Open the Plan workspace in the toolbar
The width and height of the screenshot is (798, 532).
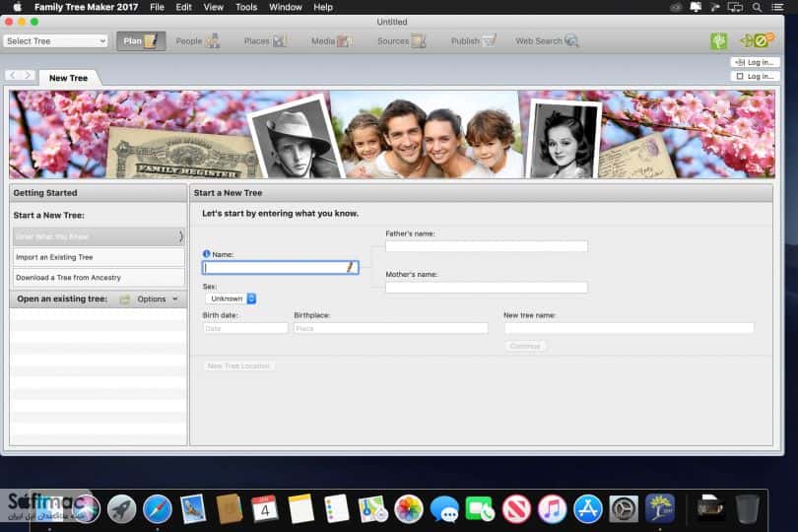[x=141, y=41]
